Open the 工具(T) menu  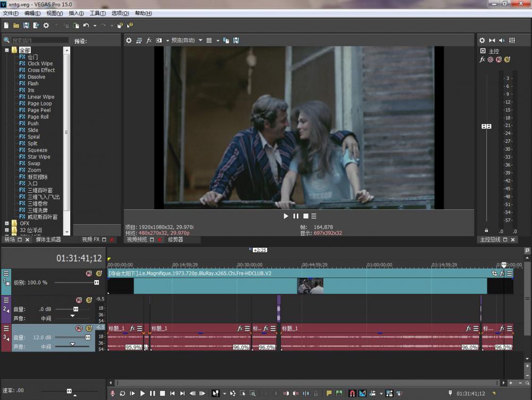pyautogui.click(x=98, y=13)
